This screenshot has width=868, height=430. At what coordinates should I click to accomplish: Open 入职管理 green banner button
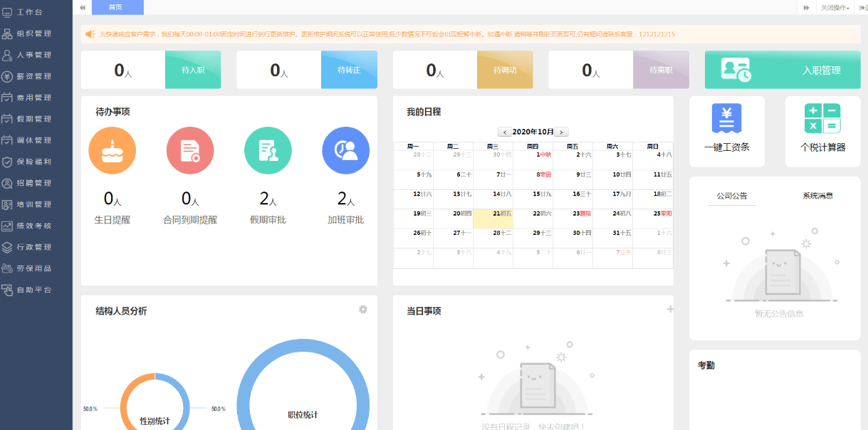pyautogui.click(x=783, y=70)
